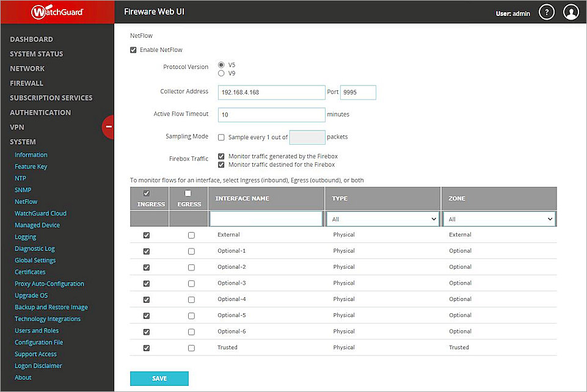The image size is (587, 392).
Task: Open the Help question mark icon
Action: point(547,12)
